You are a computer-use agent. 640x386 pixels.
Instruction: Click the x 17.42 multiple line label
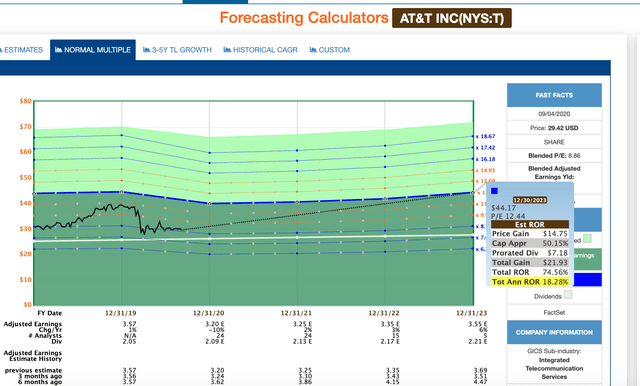pyautogui.click(x=485, y=148)
